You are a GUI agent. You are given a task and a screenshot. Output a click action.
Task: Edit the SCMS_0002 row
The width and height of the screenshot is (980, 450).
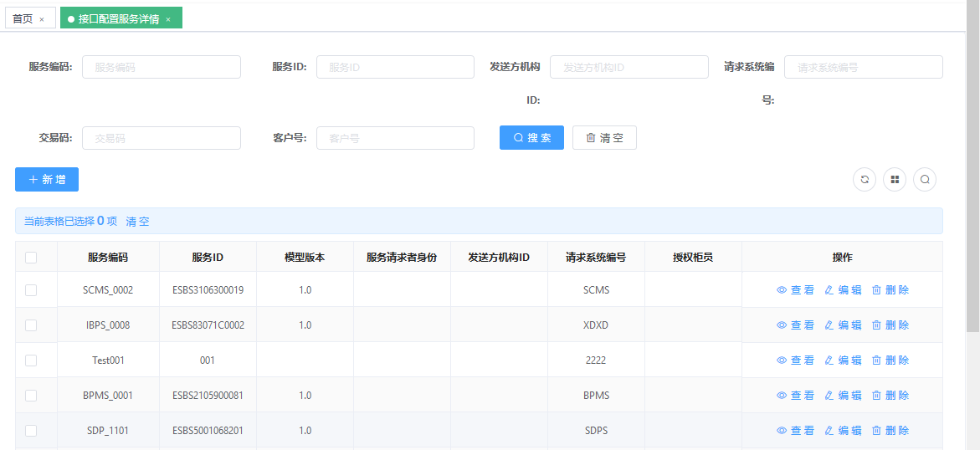click(843, 290)
